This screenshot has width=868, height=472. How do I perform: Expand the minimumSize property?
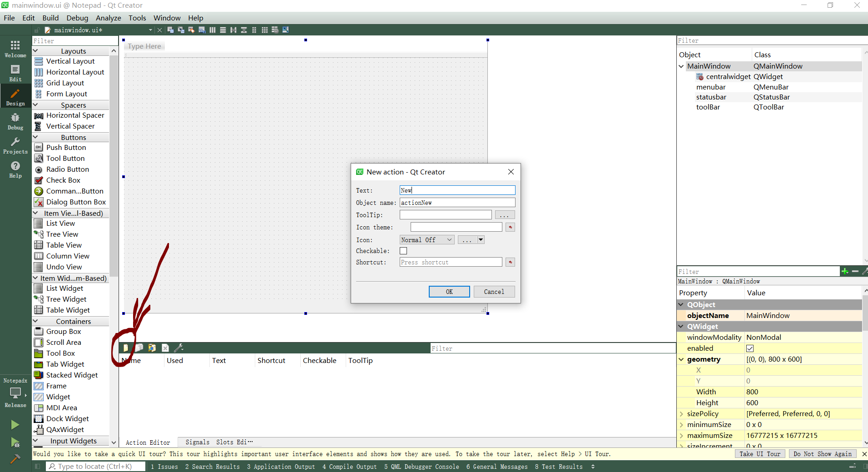pos(681,425)
